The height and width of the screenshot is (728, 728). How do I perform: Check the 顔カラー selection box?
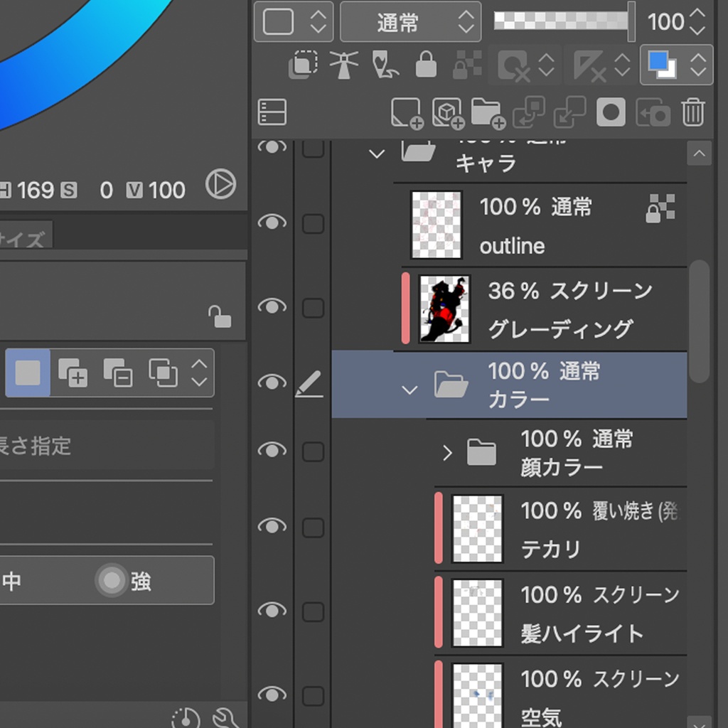pyautogui.click(x=313, y=451)
